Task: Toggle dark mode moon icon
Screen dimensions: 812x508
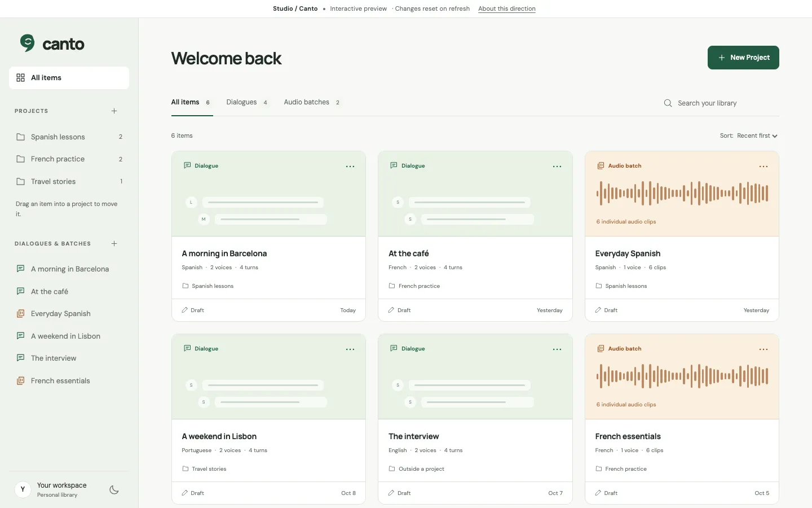Action: coord(114,490)
